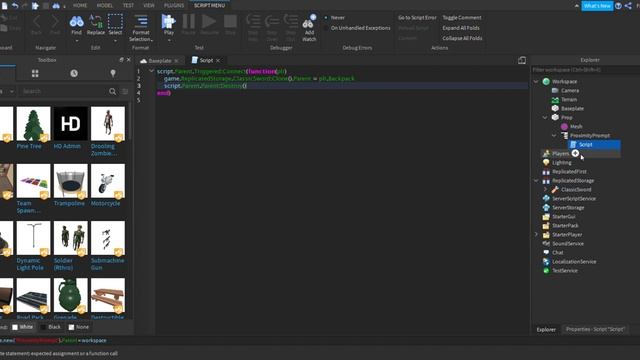The height and width of the screenshot is (360, 640).
Task: Open the HOME ribbon tab
Action: tap(80, 5)
